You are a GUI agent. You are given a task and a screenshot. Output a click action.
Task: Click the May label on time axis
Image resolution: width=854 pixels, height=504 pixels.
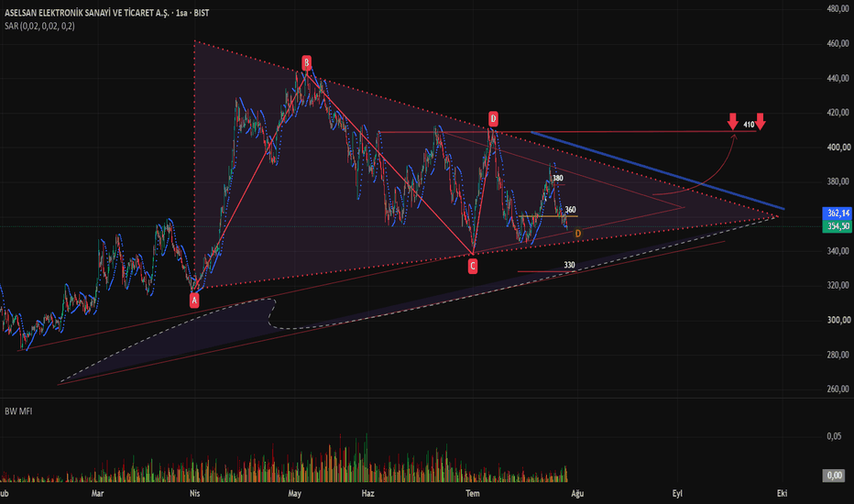[x=295, y=493]
